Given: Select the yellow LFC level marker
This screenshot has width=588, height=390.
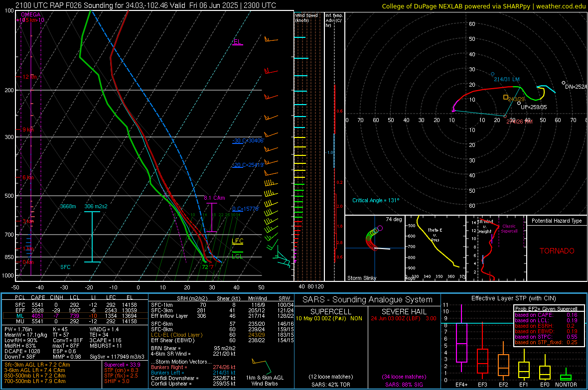Looking at the screenshot, I should [237, 241].
